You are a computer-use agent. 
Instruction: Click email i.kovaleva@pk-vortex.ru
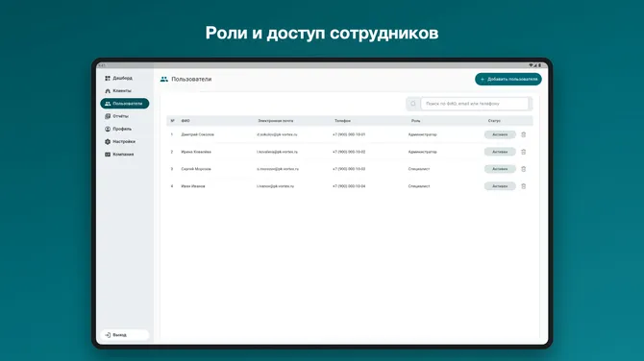pyautogui.click(x=277, y=152)
